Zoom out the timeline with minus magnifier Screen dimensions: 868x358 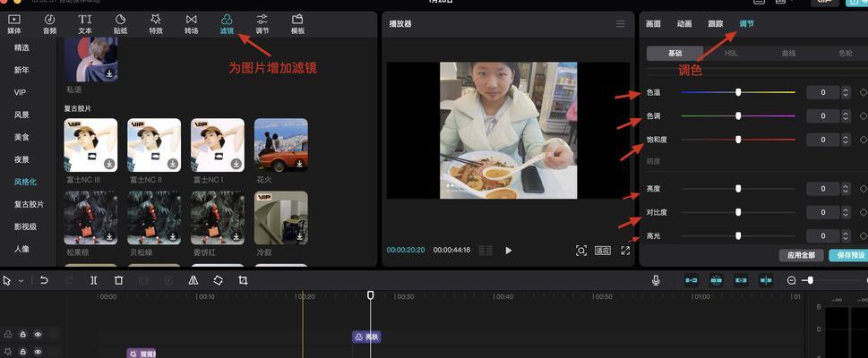[x=792, y=280]
